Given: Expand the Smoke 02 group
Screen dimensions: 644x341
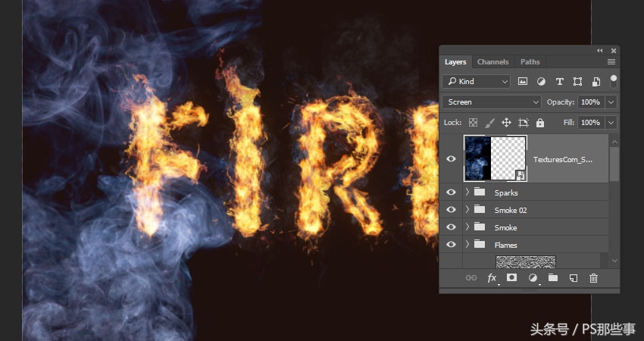Looking at the screenshot, I should (x=467, y=209).
